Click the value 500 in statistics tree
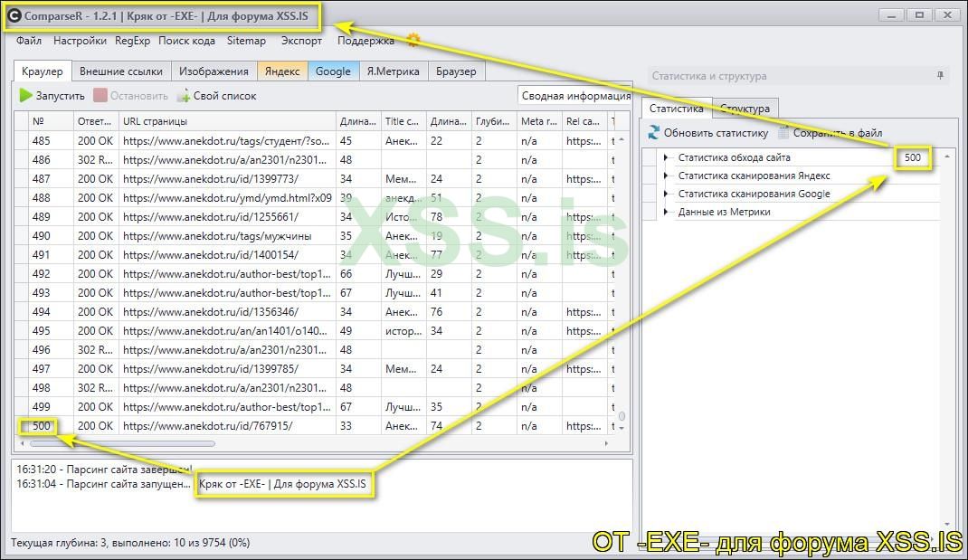 [x=913, y=157]
